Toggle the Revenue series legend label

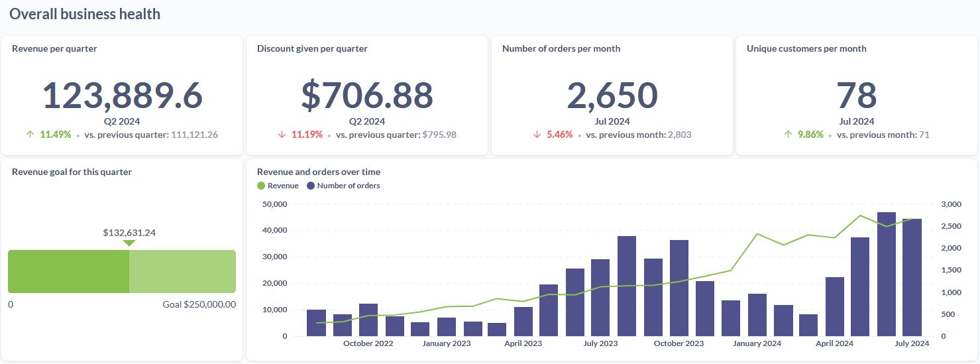[283, 186]
